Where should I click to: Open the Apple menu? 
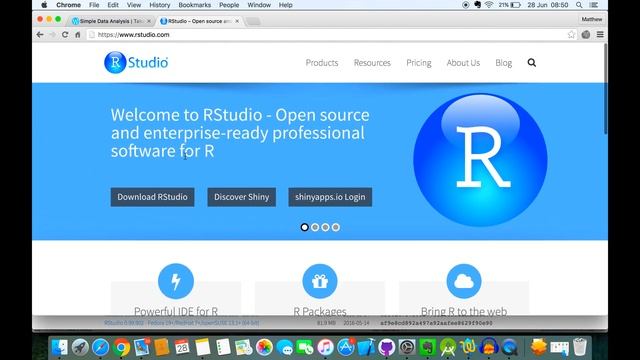(44, 5)
